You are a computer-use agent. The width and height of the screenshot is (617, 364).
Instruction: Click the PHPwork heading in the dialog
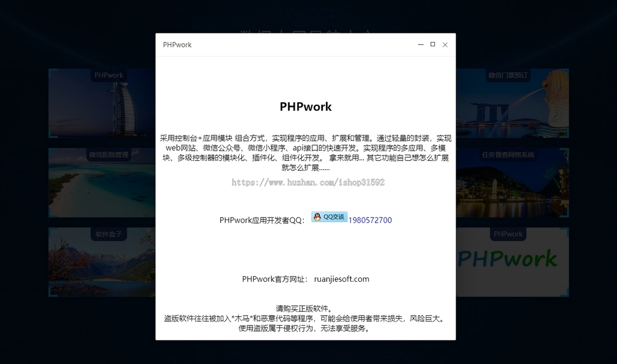pos(305,106)
